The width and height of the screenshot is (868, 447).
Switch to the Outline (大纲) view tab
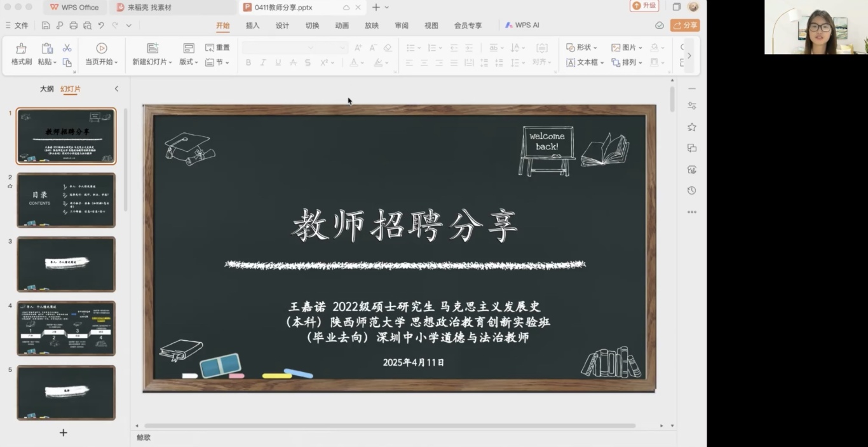click(x=47, y=89)
